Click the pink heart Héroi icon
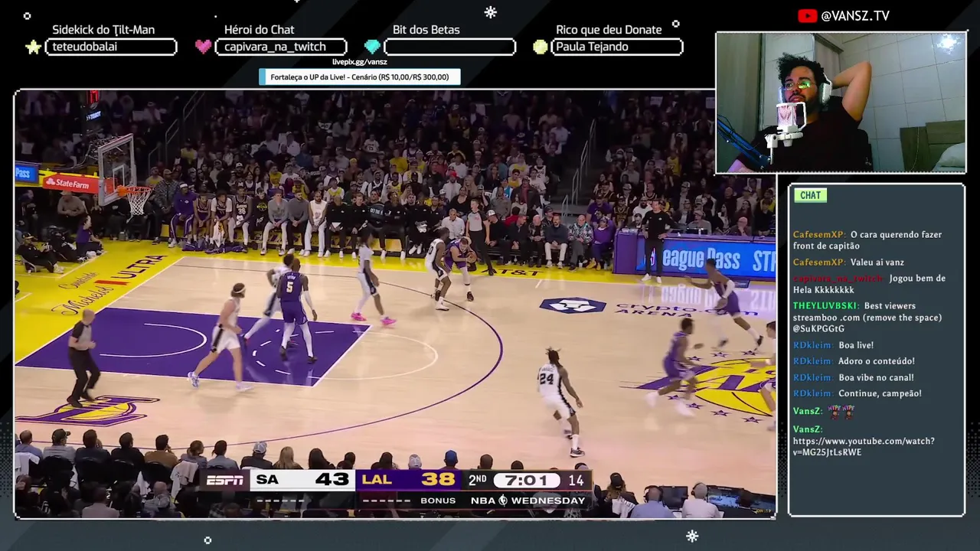 coord(203,47)
